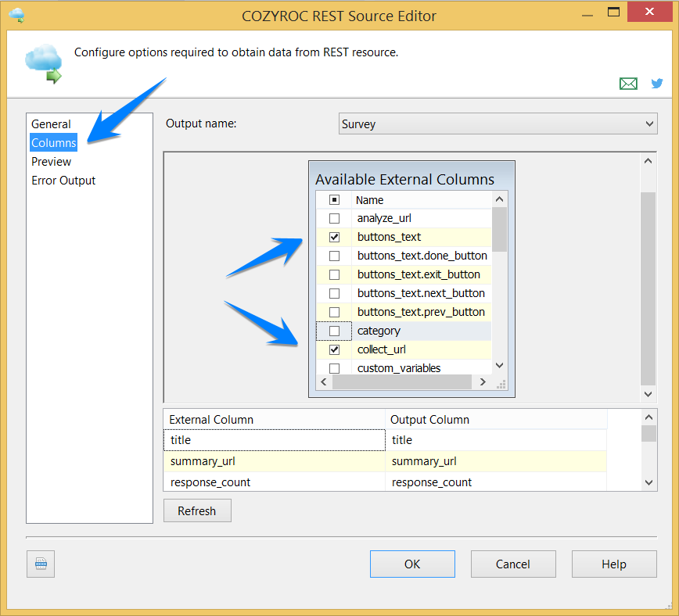Check the custom_variables column checkbox
This screenshot has width=679, height=616.
[334, 368]
